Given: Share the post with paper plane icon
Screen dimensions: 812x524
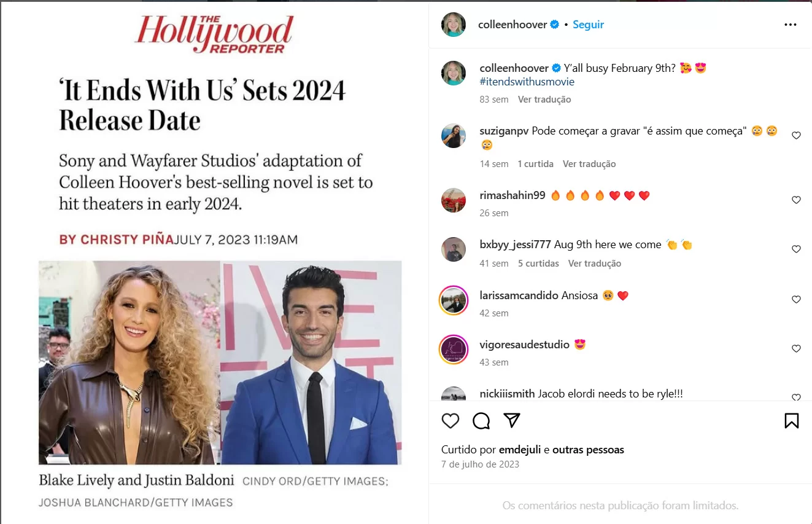Looking at the screenshot, I should tap(512, 420).
